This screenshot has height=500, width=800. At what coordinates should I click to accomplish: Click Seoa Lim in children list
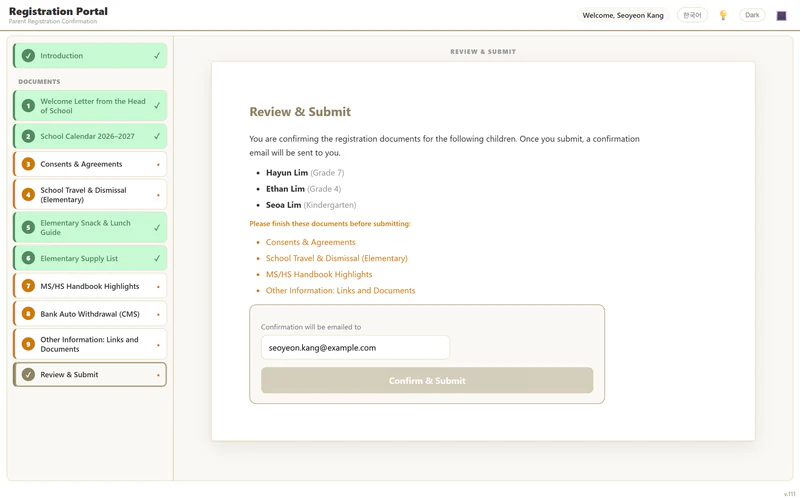(284, 205)
